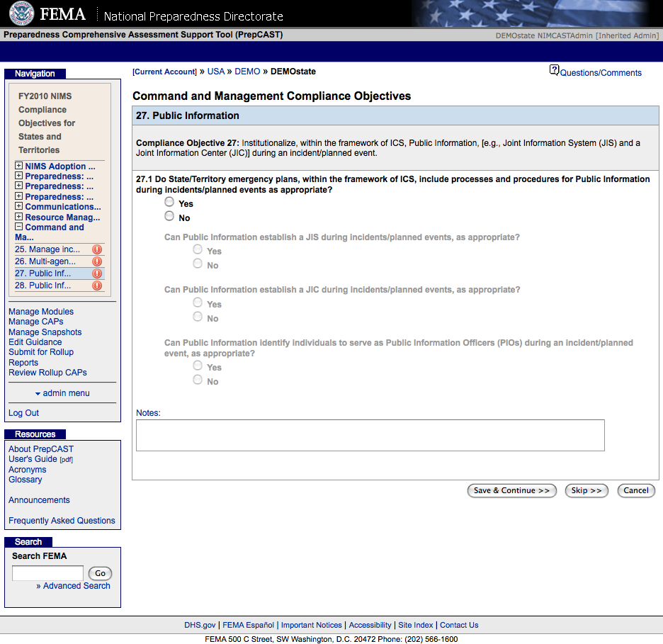This screenshot has width=663, height=644.
Task: Select Yes for question 27.1
Action: [x=169, y=203]
